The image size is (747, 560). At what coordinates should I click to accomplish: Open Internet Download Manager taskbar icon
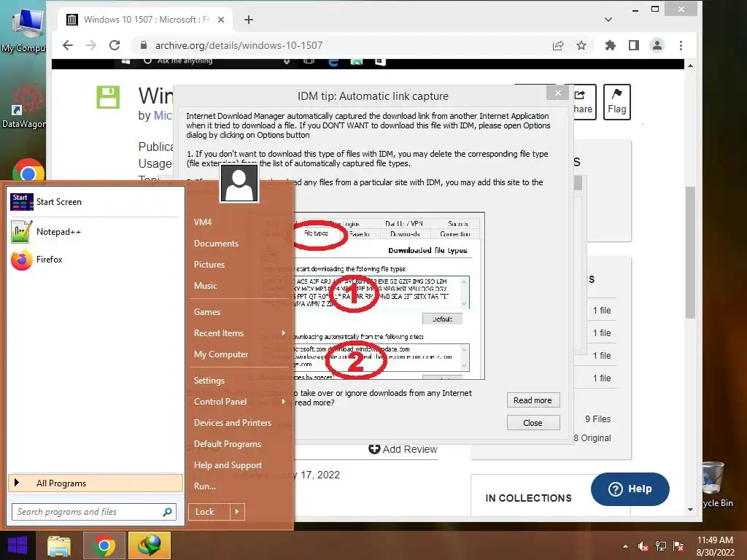150,545
